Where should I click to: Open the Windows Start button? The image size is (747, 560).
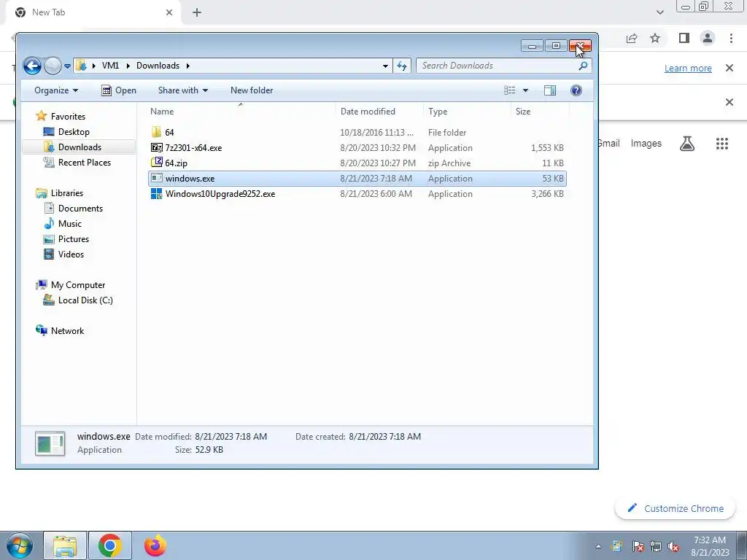(x=20, y=545)
